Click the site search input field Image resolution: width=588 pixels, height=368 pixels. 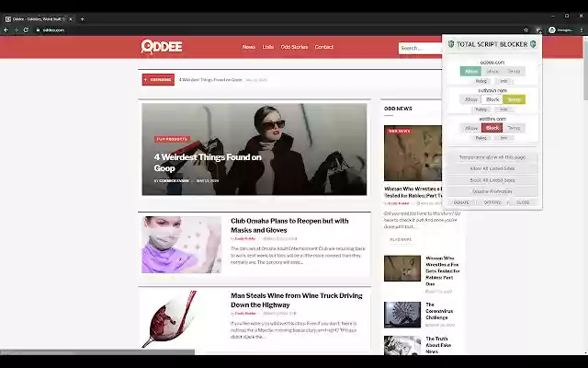(419, 48)
